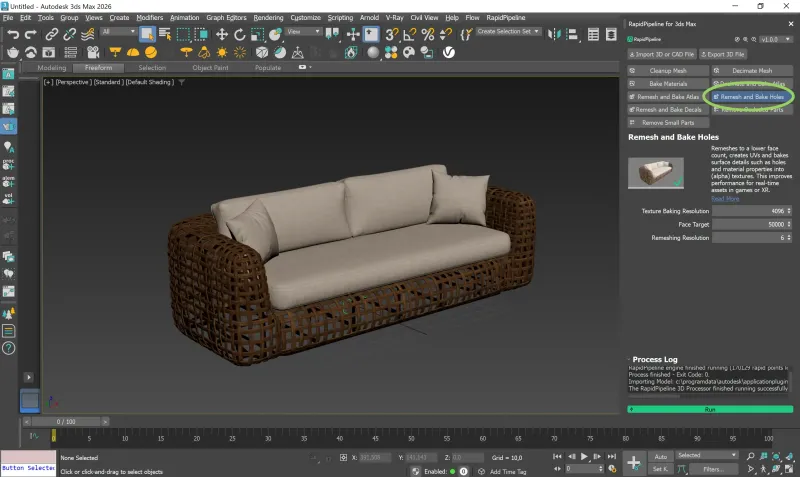Click the Undo arrow icon
The image size is (800, 477).
pos(13,33)
